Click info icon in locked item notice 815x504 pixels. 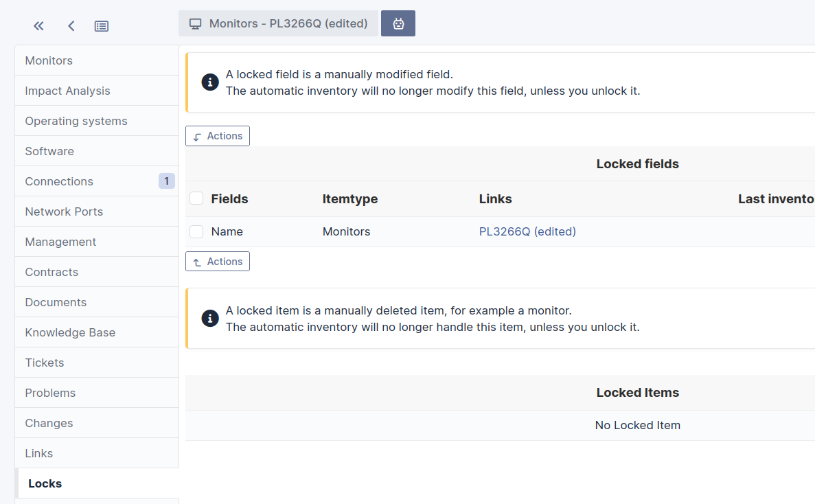pyautogui.click(x=210, y=319)
